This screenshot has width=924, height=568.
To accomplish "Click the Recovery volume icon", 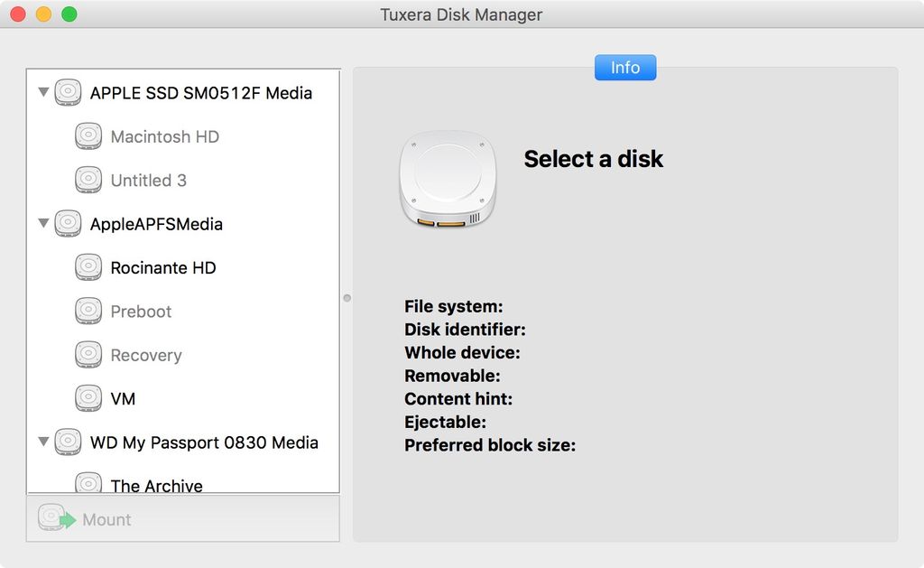I will (x=88, y=354).
